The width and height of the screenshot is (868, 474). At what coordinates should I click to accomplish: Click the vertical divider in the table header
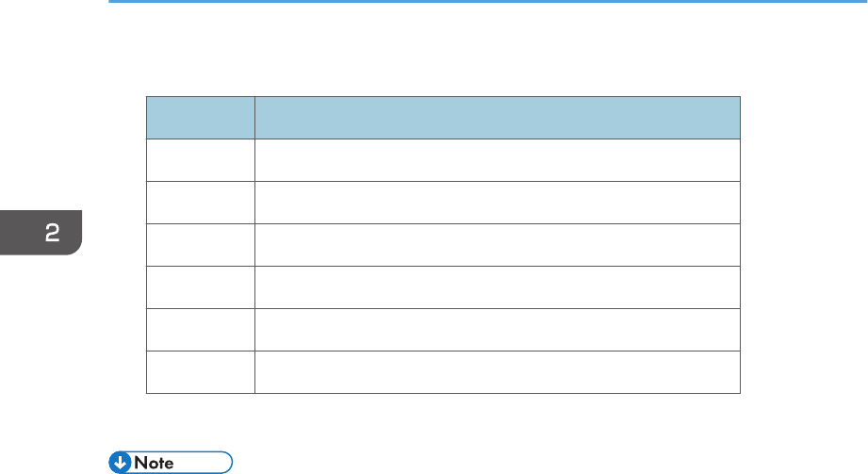[254, 117]
